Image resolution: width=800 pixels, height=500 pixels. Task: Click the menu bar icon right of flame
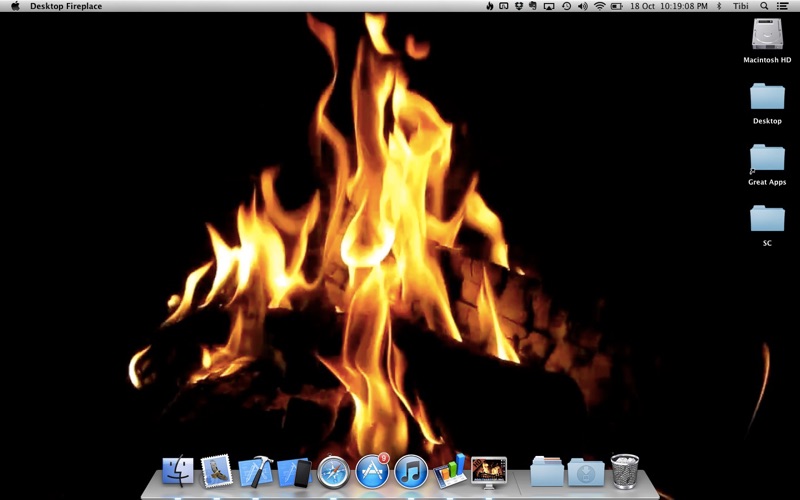[x=504, y=6]
